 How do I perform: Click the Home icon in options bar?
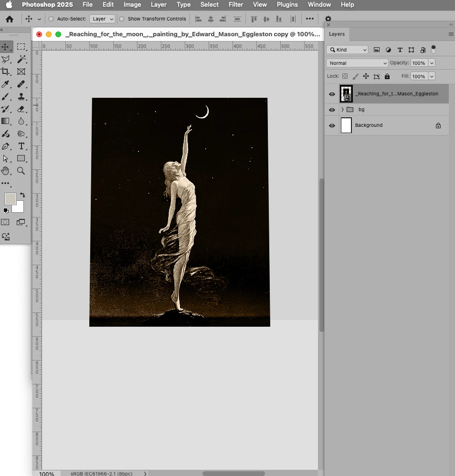(10, 19)
